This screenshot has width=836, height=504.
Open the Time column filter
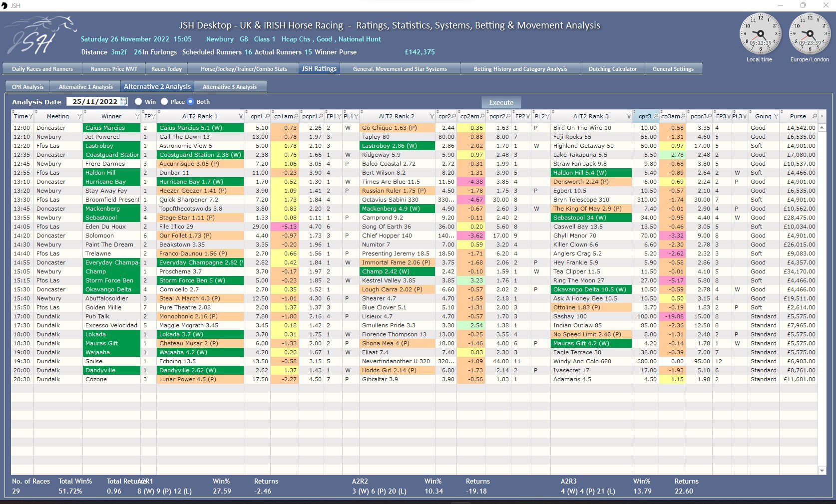pyautogui.click(x=30, y=116)
